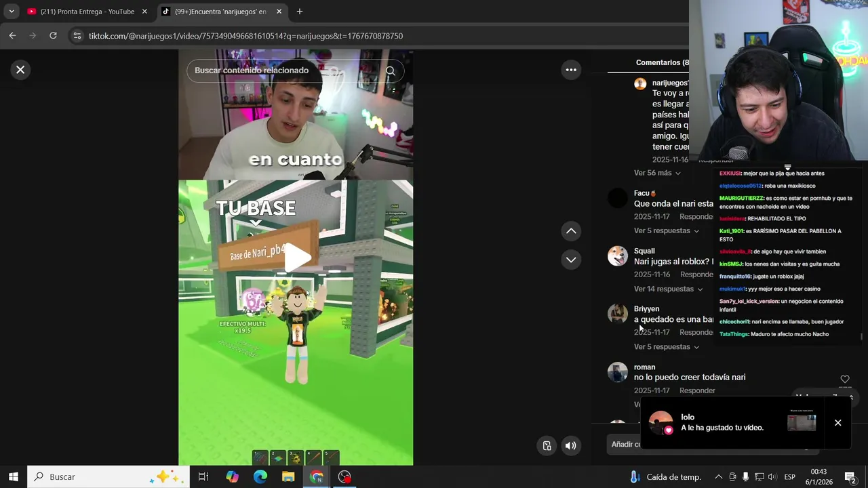Screen dimensions: 868x488
Task: Go to next video with down arrow
Action: [571, 260]
